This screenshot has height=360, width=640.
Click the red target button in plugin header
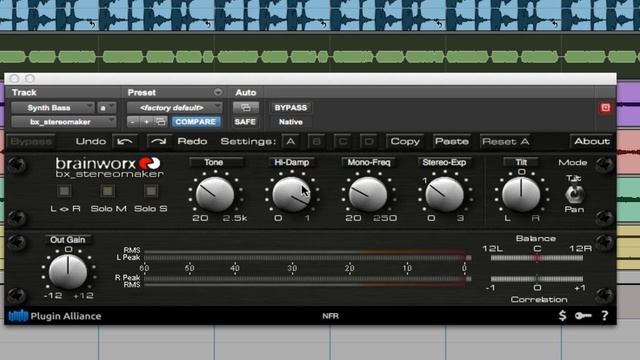tap(605, 108)
